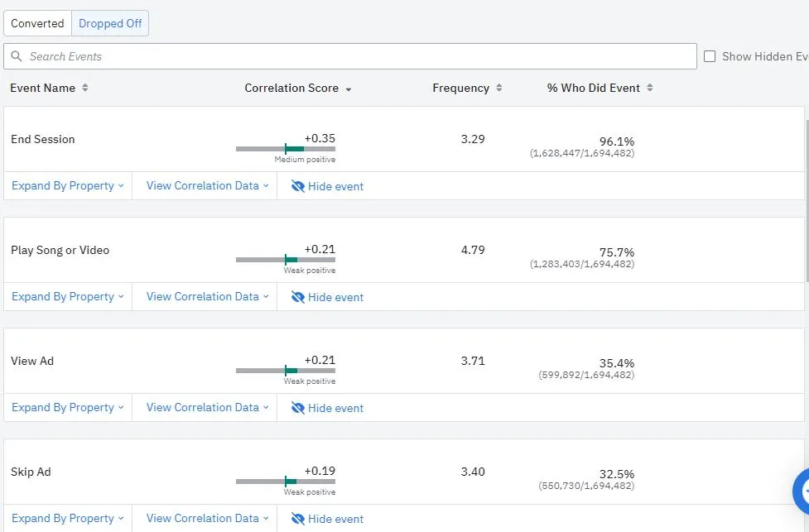Viewport: 809px width, 532px height.
Task: Click eye-slash icon for Skip Ad
Action: 298,519
